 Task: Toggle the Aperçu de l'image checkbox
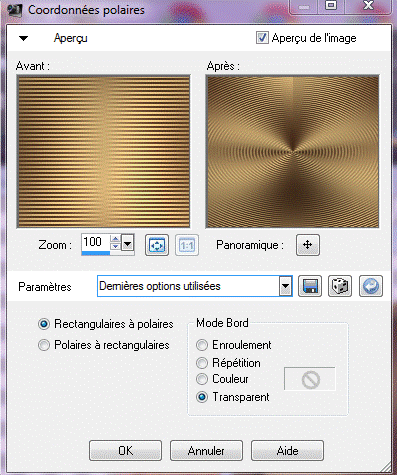262,38
